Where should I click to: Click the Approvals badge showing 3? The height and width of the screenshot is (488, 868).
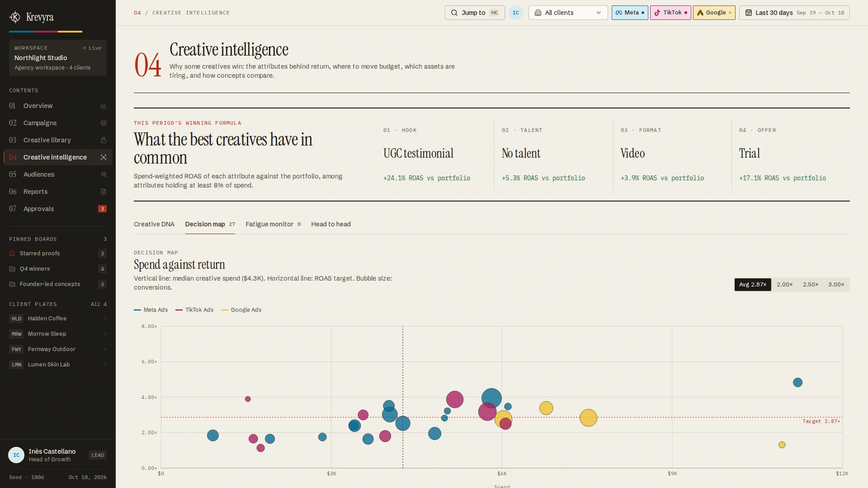click(x=102, y=209)
